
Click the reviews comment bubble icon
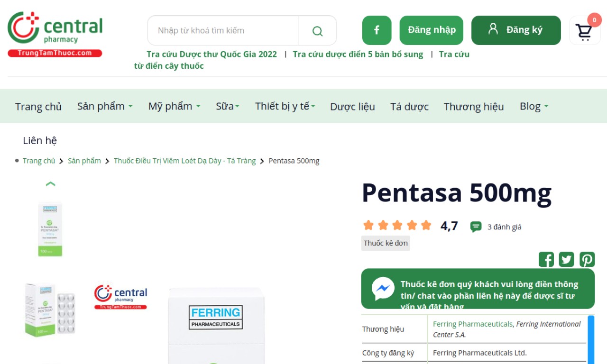pyautogui.click(x=476, y=227)
